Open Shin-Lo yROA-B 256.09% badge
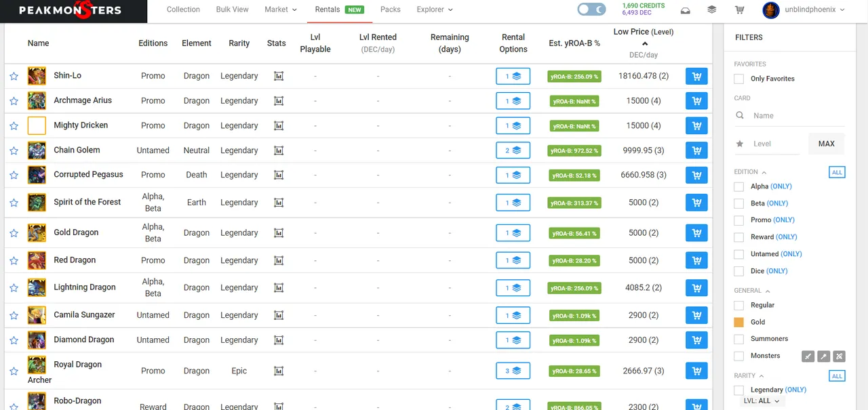Viewport: 868px width, 410px height. point(574,77)
